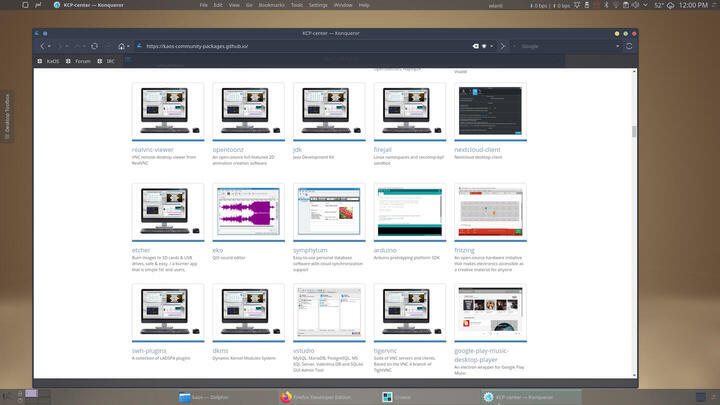Open the search engine dropdown
The width and height of the screenshot is (720, 405).
click(x=617, y=46)
